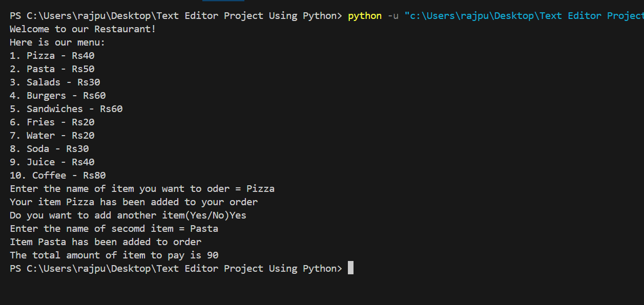Click the '-u' flag in the command
Screen dimensions: 644x305
[x=393, y=16]
